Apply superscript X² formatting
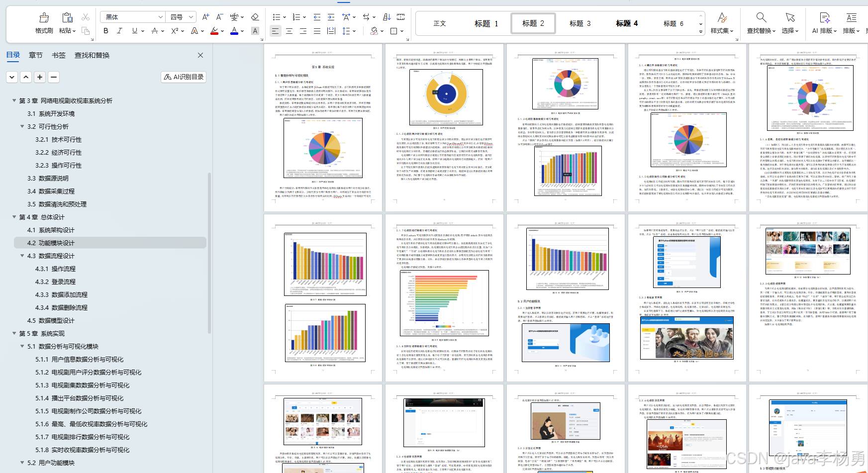The width and height of the screenshot is (868, 473). (175, 31)
